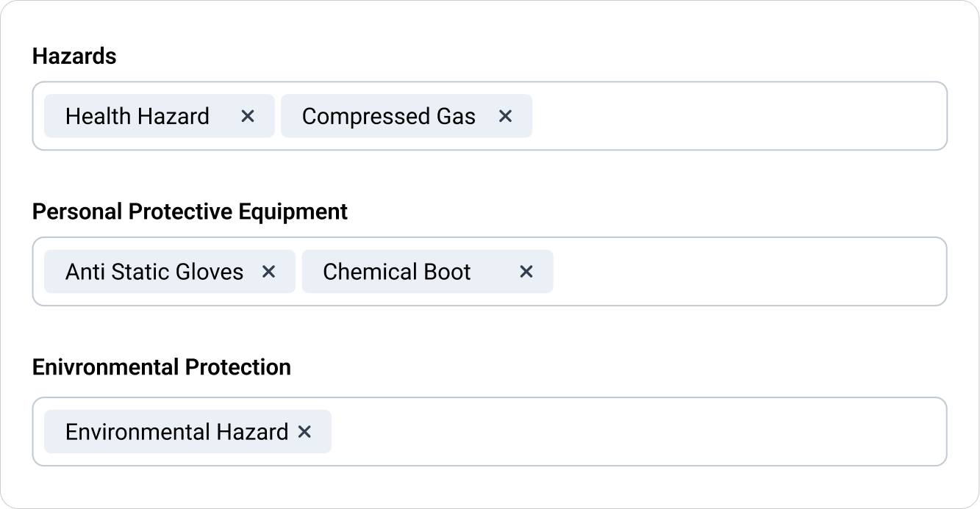Remove the Health Hazard tag
Screen dimensions: 980x509
pyautogui.click(x=248, y=116)
